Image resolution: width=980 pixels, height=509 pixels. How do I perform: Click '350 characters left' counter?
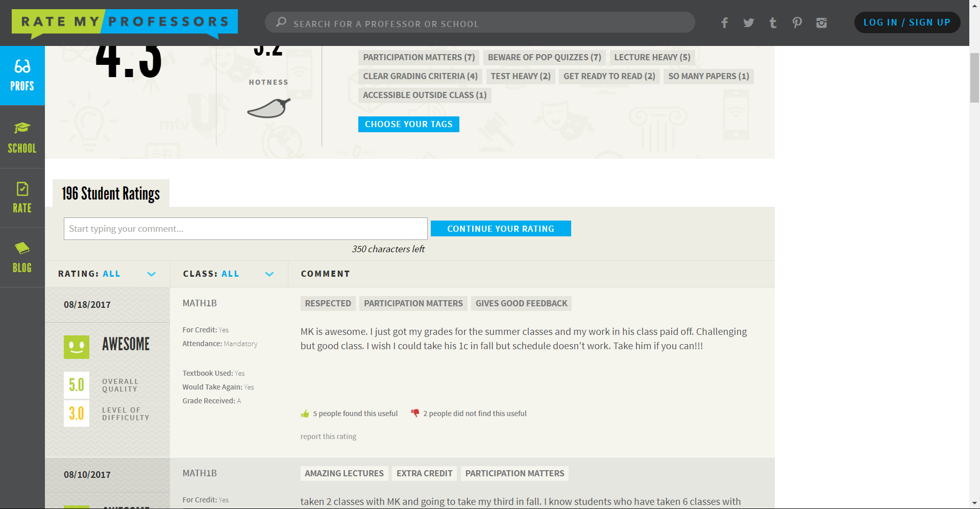pyautogui.click(x=388, y=249)
